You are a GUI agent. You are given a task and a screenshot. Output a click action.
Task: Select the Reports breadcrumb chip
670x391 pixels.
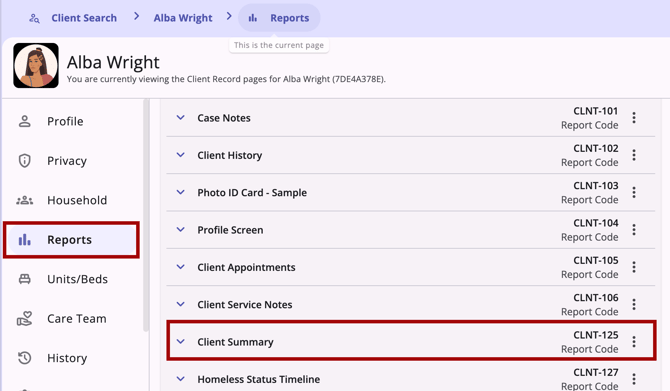pyautogui.click(x=279, y=18)
